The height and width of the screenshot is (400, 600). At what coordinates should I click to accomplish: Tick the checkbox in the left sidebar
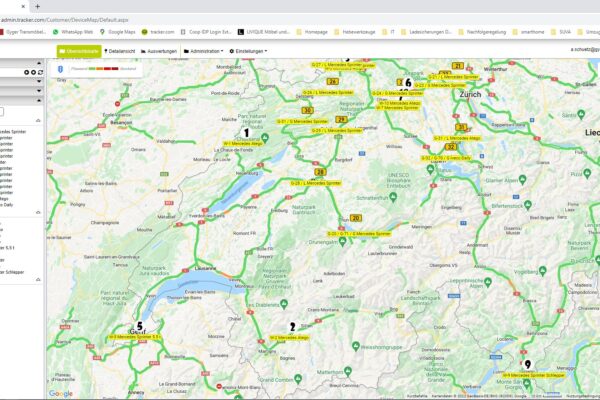click(x=2, y=112)
